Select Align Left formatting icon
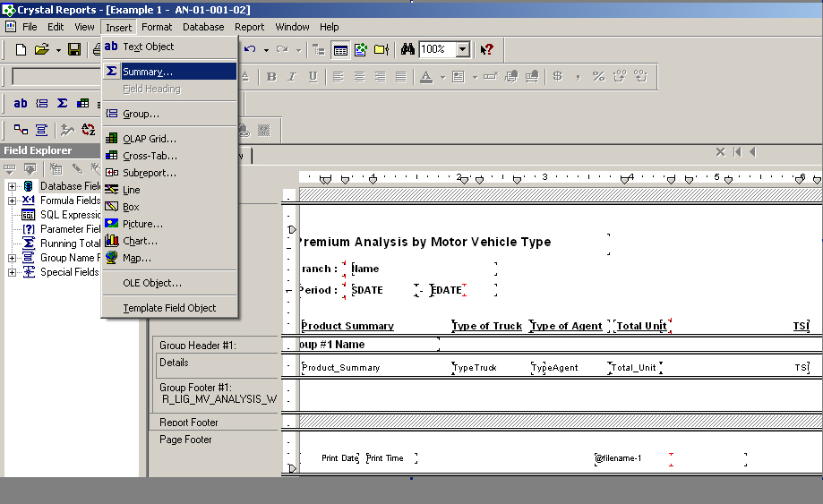 coord(339,77)
